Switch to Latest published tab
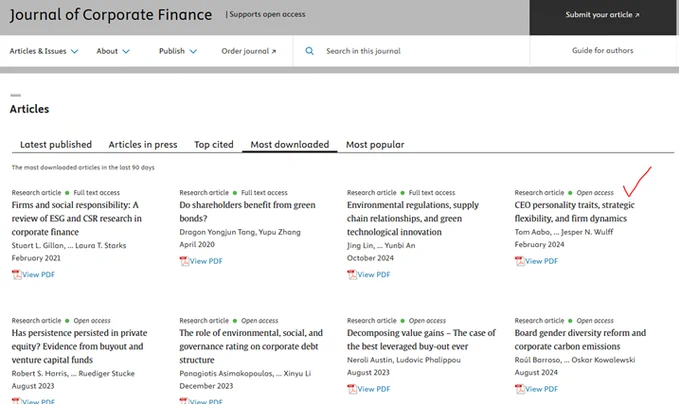The height and width of the screenshot is (405, 680). pyautogui.click(x=56, y=144)
